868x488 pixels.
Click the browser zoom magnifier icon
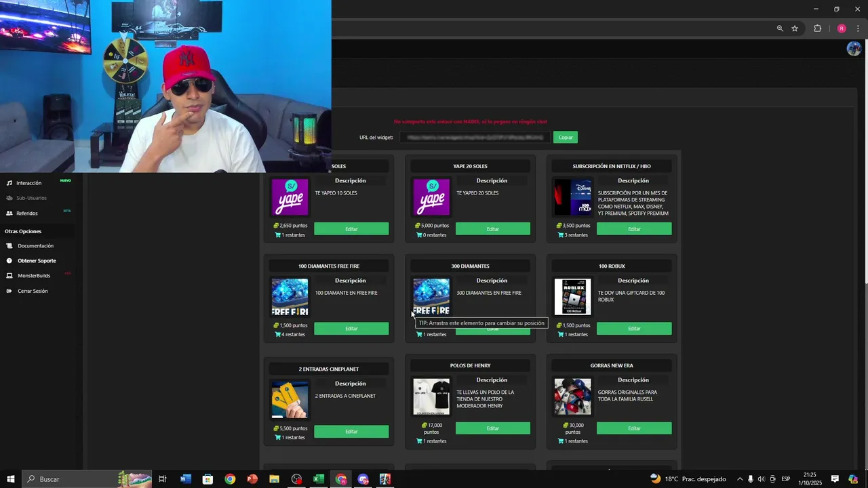[780, 28]
